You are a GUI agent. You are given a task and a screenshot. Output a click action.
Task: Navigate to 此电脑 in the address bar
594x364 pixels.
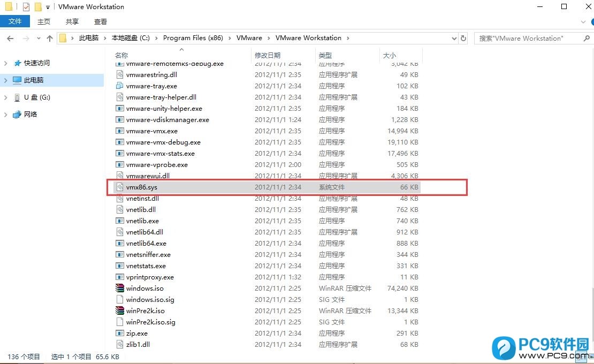(89, 38)
